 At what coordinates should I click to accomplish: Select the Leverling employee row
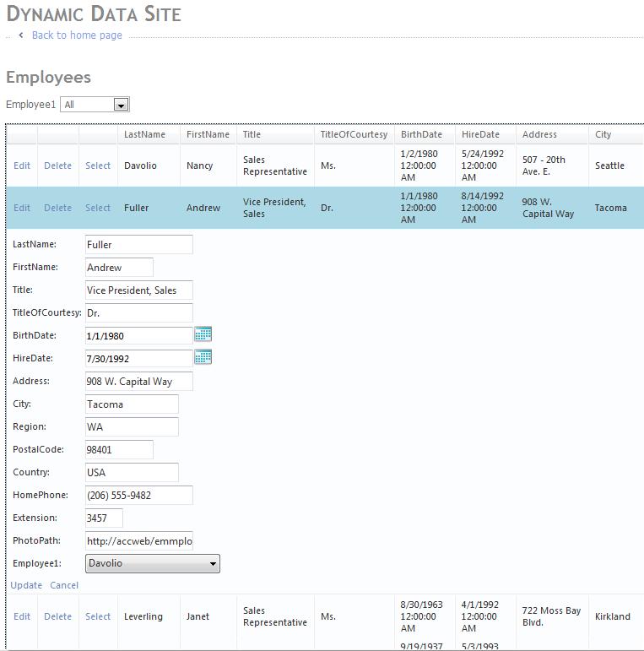click(x=98, y=616)
